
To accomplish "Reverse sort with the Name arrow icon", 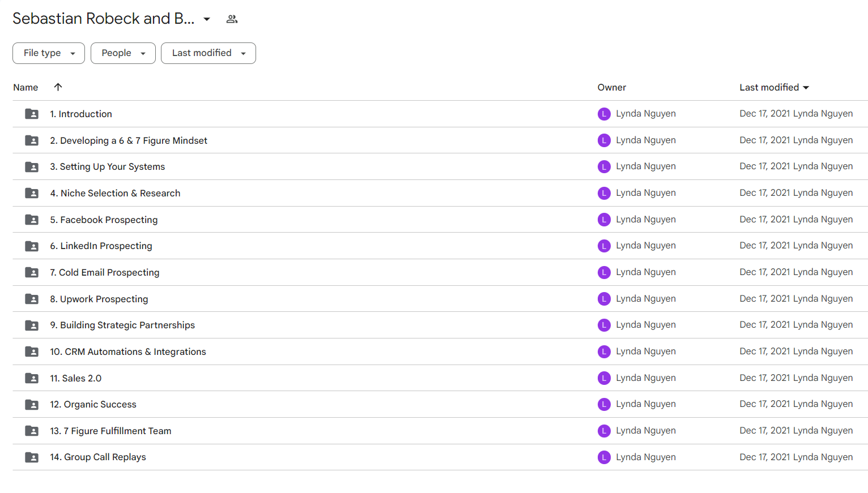I will click(58, 87).
